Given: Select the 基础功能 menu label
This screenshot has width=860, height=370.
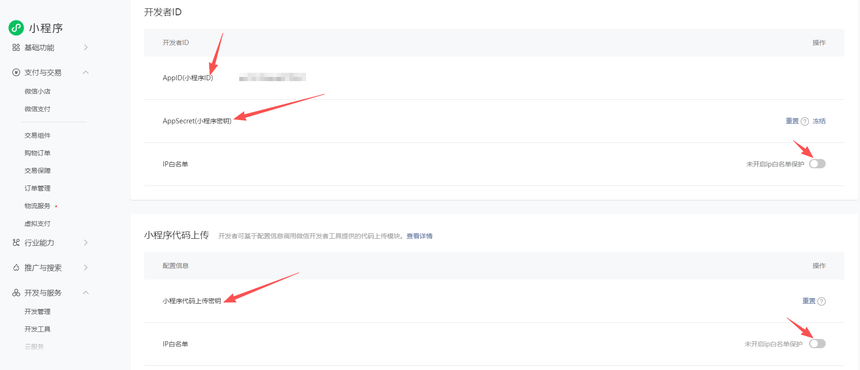Looking at the screenshot, I should (39, 48).
